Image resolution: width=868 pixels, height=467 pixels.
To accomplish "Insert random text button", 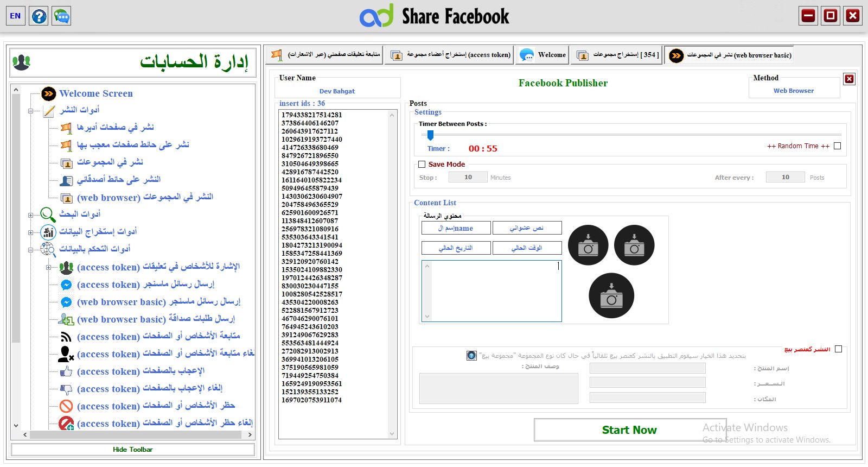I will tap(527, 228).
